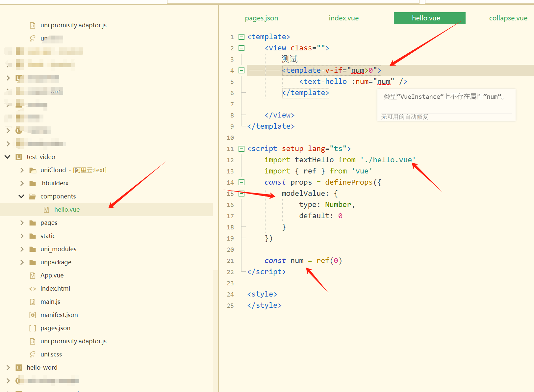This screenshot has width=534, height=392.
Task: Click 'type: Number,' on line 16
Action: click(327, 205)
